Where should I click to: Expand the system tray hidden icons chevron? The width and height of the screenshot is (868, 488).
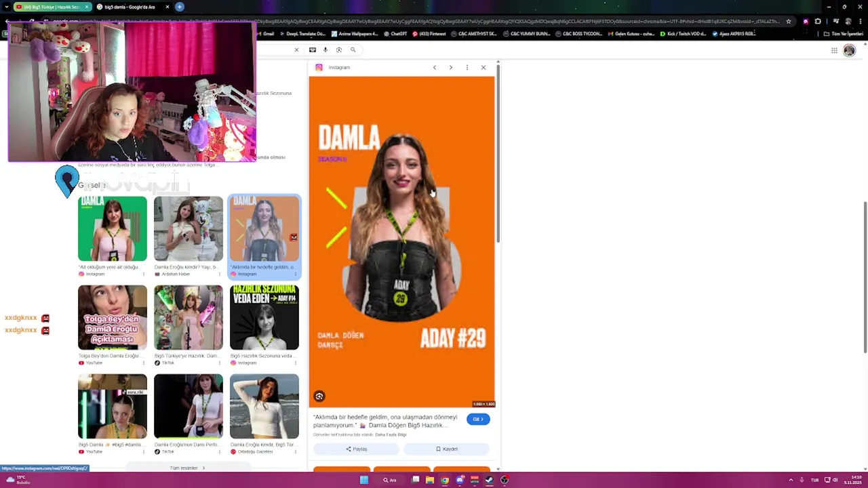(791, 480)
